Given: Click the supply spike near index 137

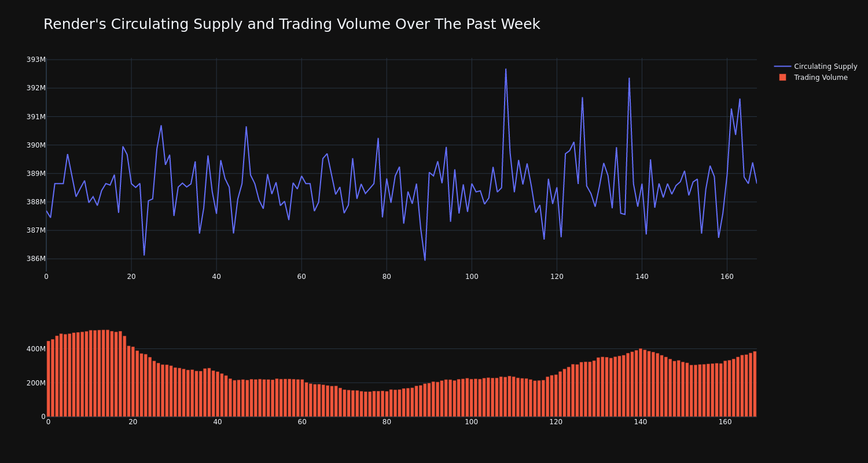Looking at the screenshot, I should (629, 78).
